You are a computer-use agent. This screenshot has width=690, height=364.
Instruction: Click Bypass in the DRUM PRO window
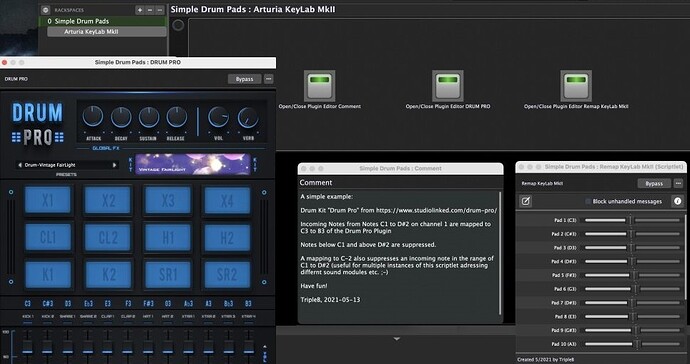coord(245,79)
